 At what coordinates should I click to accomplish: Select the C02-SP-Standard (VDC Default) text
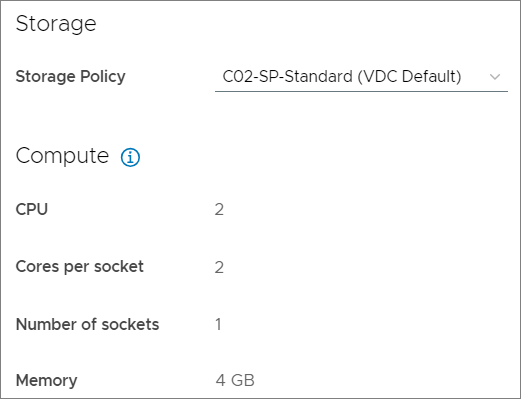click(342, 77)
